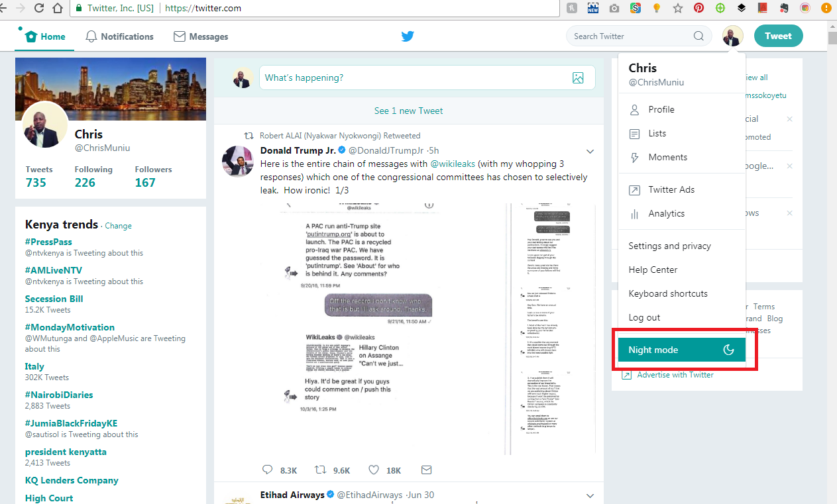
Task: Click the Notifications bell icon
Action: click(91, 36)
